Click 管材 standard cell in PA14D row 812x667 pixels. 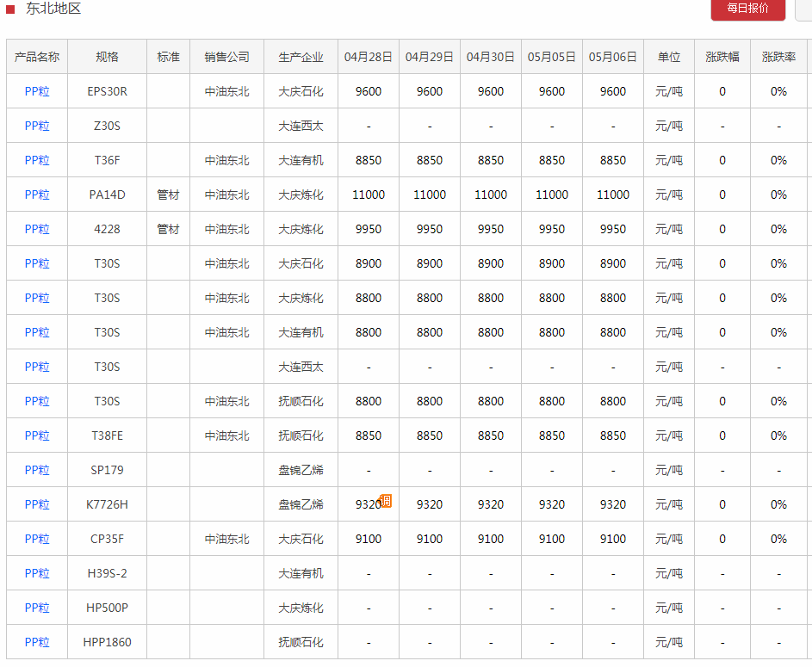[x=168, y=195]
